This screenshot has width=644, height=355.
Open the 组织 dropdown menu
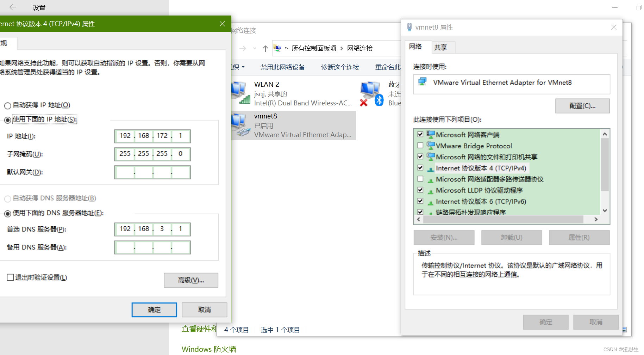tap(238, 67)
